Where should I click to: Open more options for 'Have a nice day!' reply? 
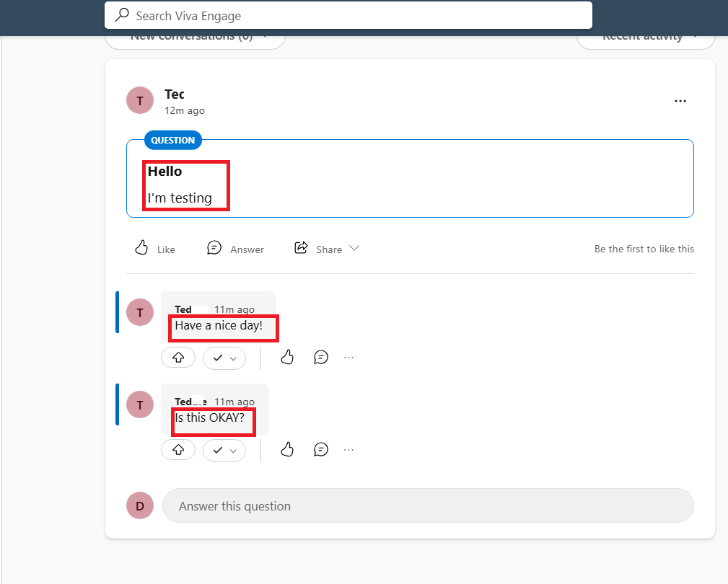pyautogui.click(x=348, y=358)
